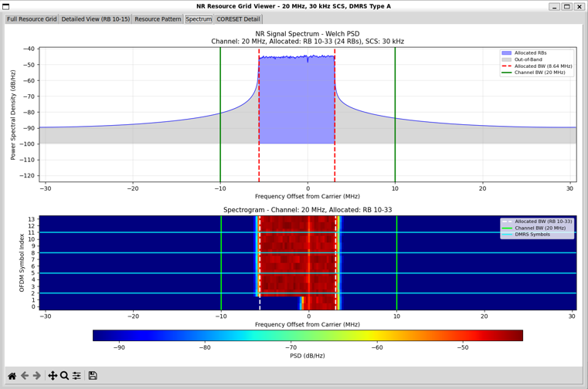Viewport: 588px width, 389px height.
Task: Open the Detailed View (RB 10-15) tab
Action: click(x=95, y=19)
